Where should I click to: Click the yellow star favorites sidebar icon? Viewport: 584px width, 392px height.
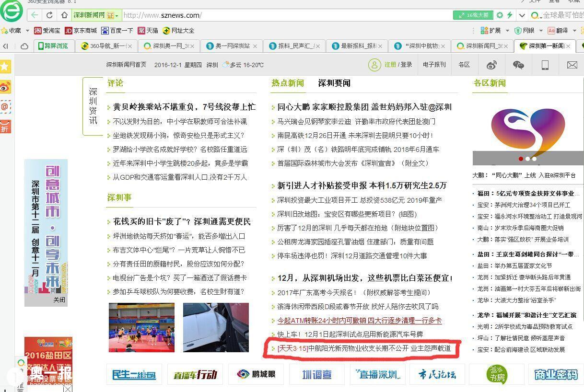point(5,67)
